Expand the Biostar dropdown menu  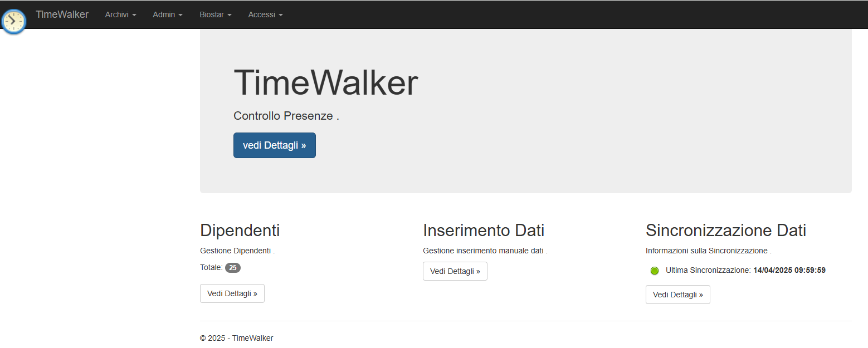215,14
